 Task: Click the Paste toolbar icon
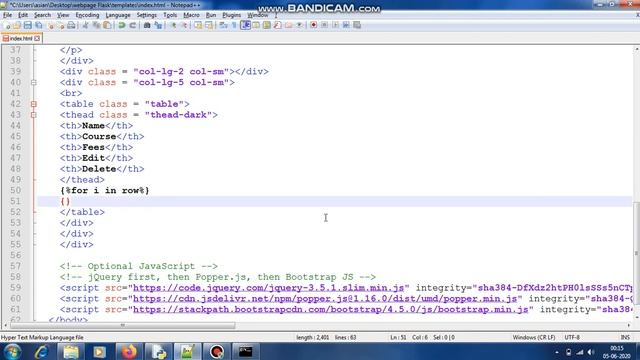[x=107, y=25]
